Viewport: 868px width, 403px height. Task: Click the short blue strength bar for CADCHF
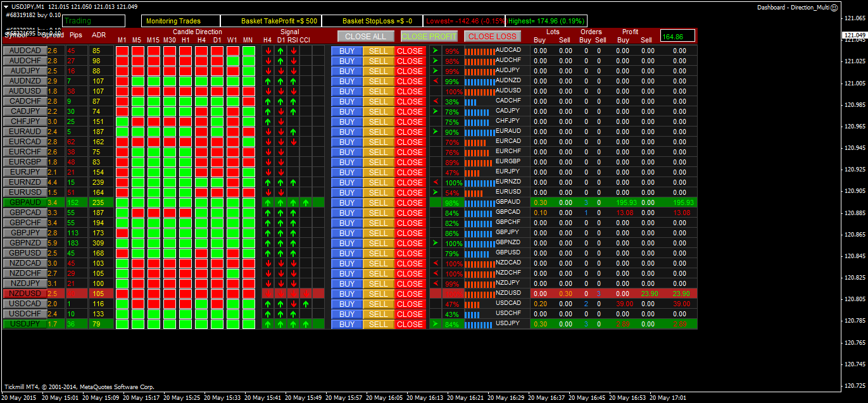coord(470,102)
